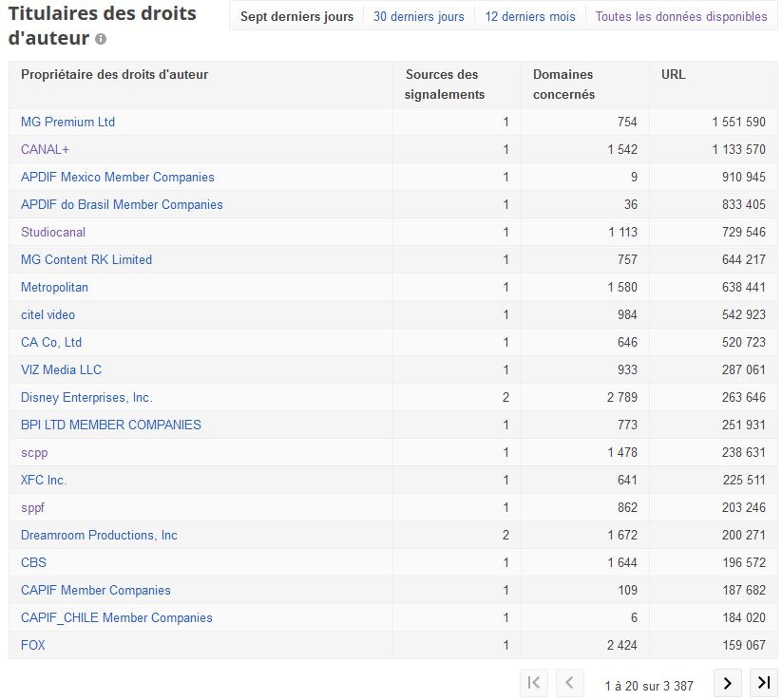Open MG Premium Ltd link
This screenshot has height=700, width=782.
[x=67, y=123]
